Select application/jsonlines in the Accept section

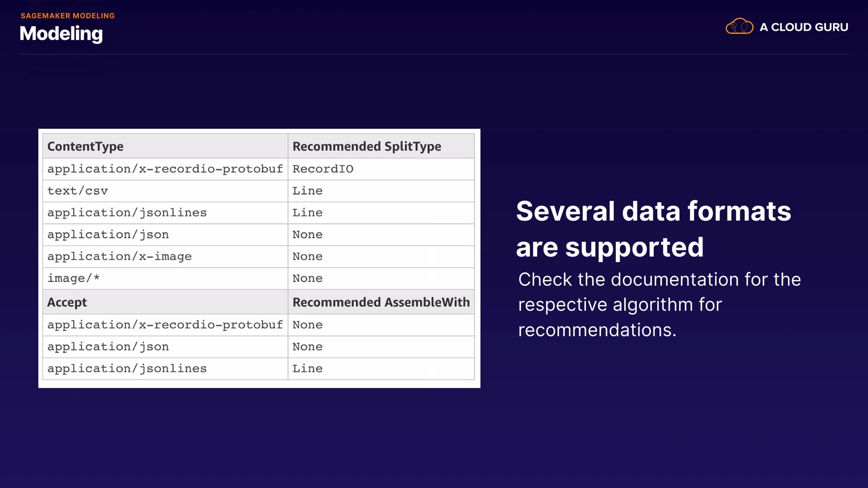point(127,369)
